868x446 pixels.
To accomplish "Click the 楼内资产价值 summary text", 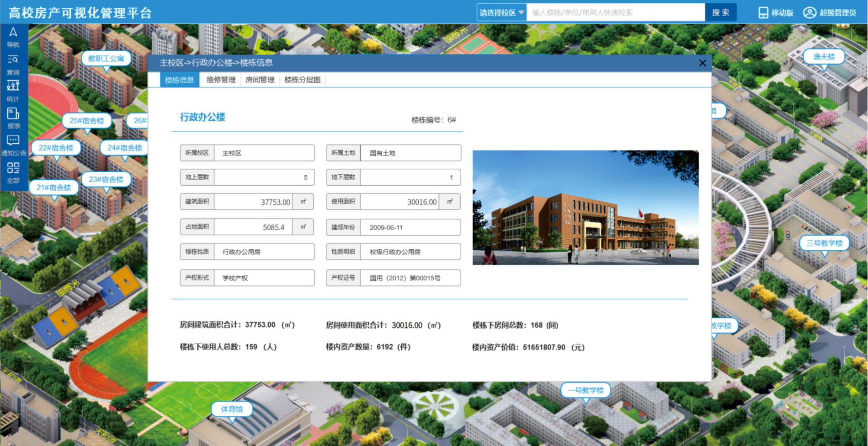I will click(528, 347).
